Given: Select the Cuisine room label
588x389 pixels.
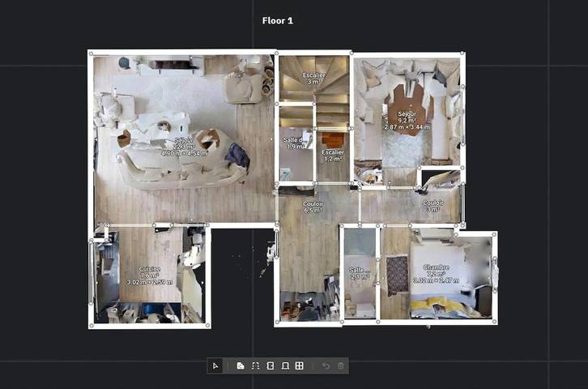Looking at the screenshot, I should click(x=149, y=275).
